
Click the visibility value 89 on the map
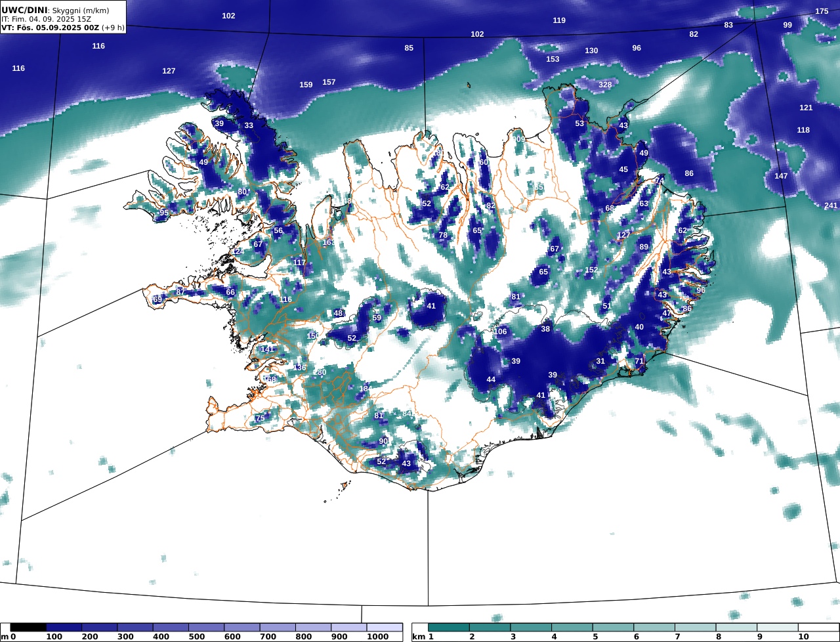point(644,247)
